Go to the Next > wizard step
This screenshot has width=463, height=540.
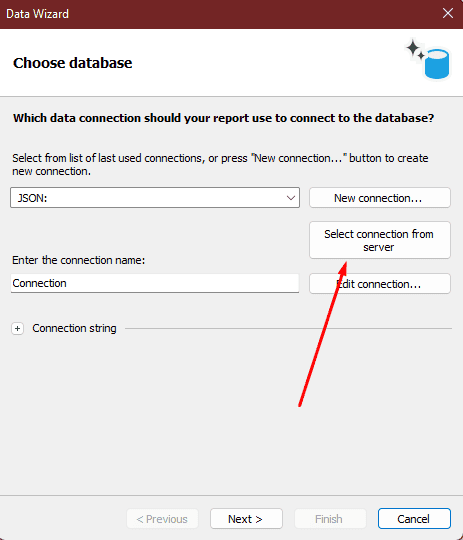point(246,519)
